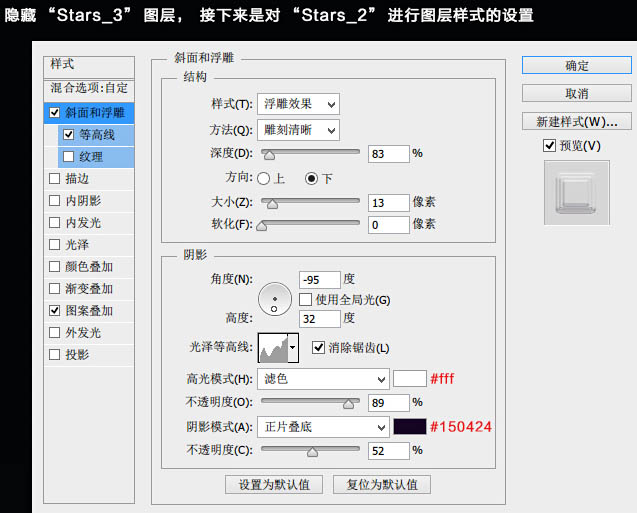This screenshot has height=513, width=637.
Task: Uncheck 消除锯齿(L) anti-alias option
Action: [x=318, y=347]
